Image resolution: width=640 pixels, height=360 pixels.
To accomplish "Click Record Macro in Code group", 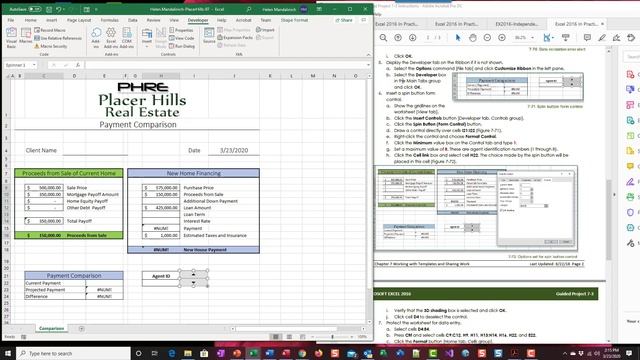I will pos(50,30).
